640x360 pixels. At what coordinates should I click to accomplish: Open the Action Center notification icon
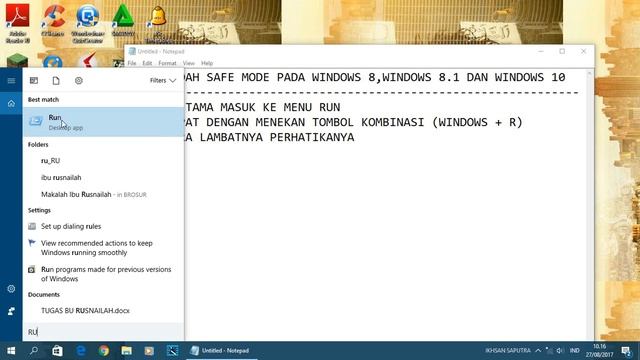click(x=627, y=351)
